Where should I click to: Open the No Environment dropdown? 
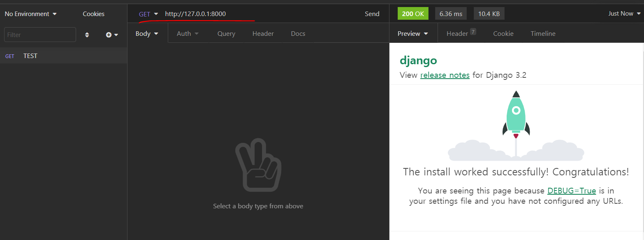[x=31, y=14]
